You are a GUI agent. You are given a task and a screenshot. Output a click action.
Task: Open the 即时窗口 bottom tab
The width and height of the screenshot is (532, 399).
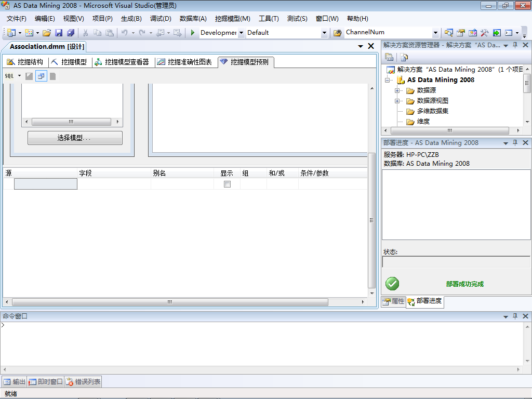(x=46, y=382)
